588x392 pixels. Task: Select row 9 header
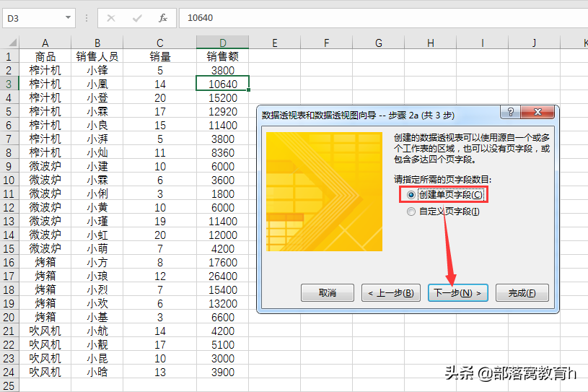point(9,166)
